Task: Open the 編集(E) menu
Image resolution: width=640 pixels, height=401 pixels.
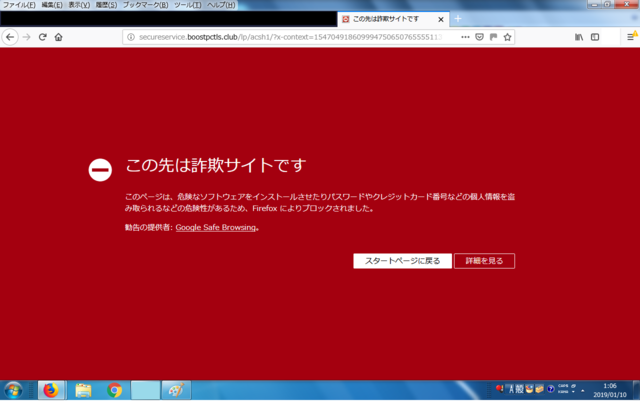Action: (52, 5)
